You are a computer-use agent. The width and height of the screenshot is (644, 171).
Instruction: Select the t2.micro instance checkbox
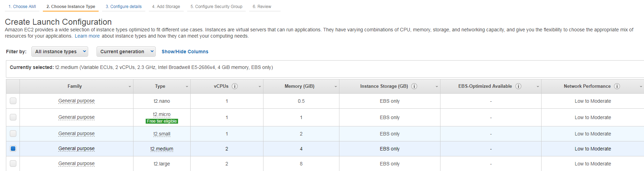point(13,117)
